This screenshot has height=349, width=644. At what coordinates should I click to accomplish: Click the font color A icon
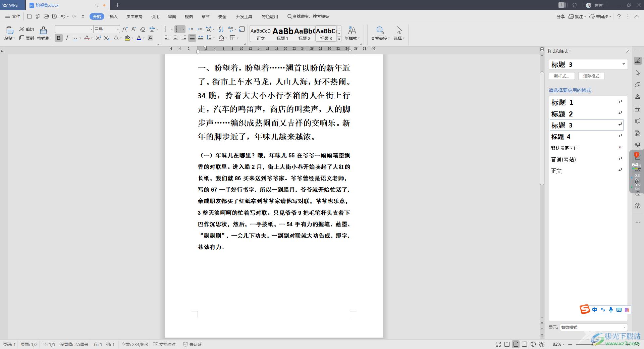click(139, 38)
